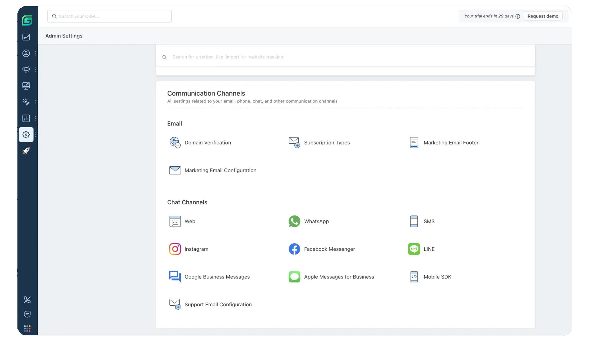
Task: Click the Instagram logo icon
Action: click(x=175, y=249)
